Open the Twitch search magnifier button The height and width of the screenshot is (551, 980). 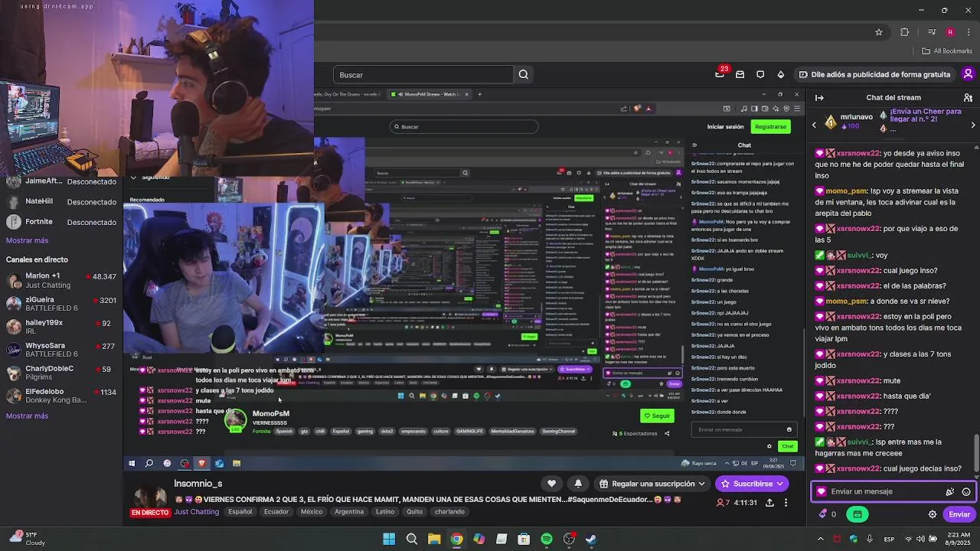pyautogui.click(x=524, y=75)
